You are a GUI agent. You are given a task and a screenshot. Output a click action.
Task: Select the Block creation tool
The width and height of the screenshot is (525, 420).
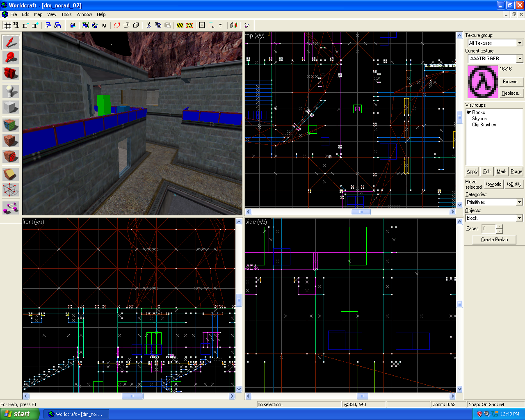[x=11, y=107]
